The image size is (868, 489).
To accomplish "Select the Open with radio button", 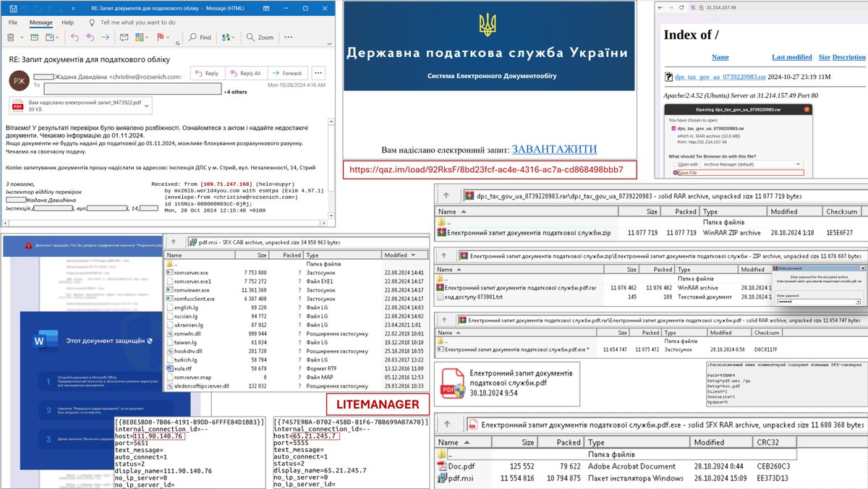I will point(676,164).
